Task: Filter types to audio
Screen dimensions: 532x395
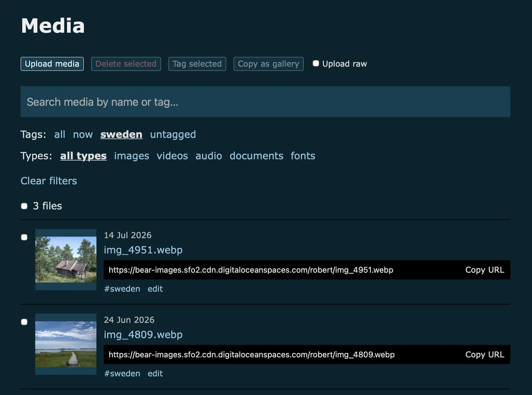Action: 209,156
